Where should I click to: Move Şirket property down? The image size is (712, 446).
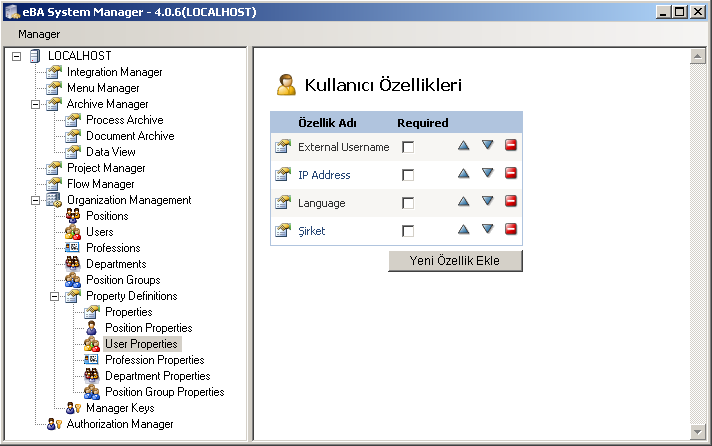click(487, 229)
